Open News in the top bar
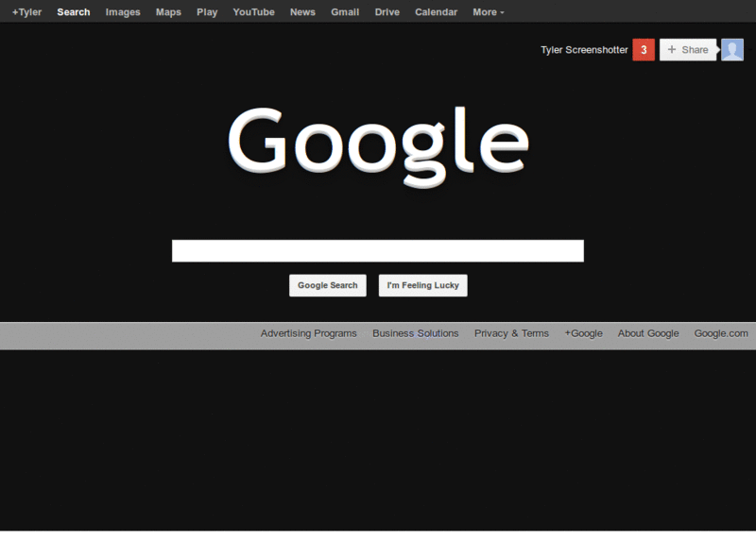756x541 pixels. click(302, 12)
